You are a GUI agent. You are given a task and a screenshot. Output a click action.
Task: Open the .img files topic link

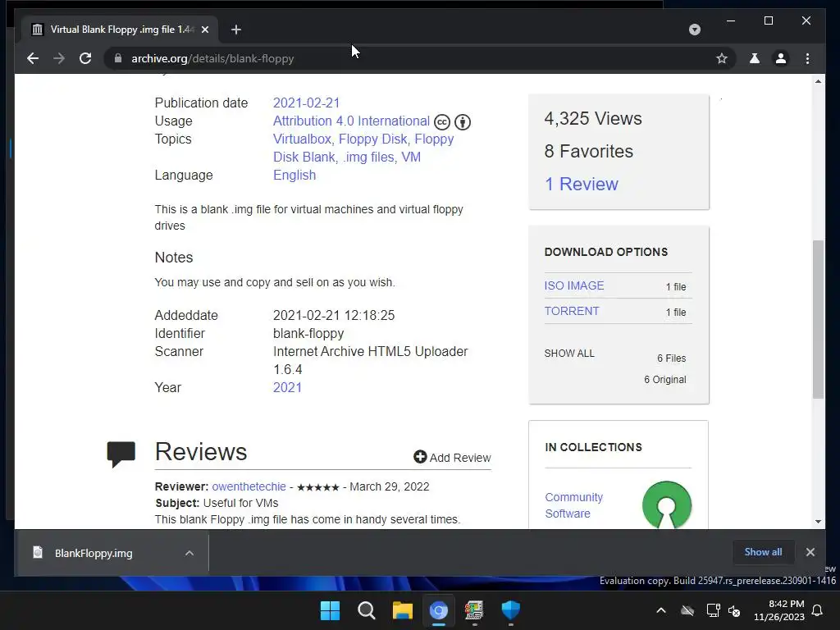coord(368,157)
